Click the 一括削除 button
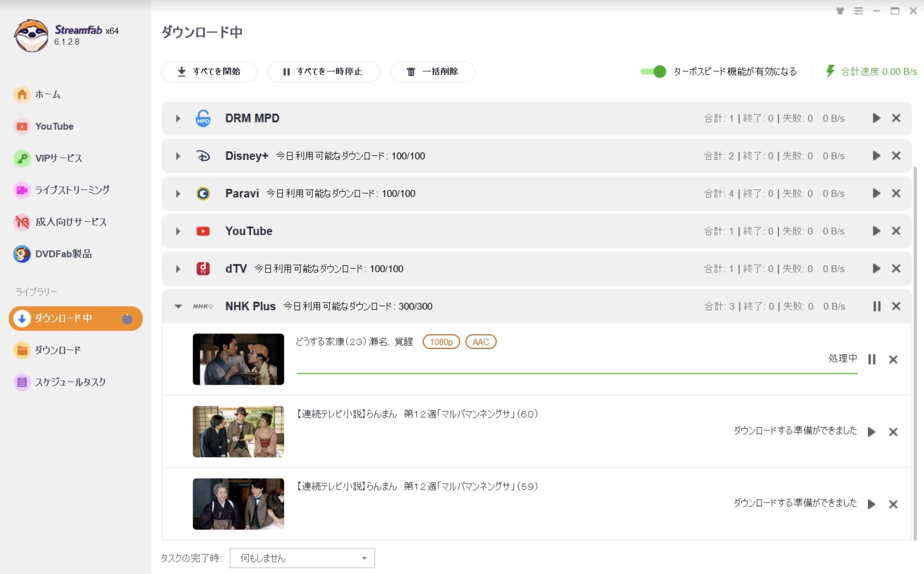 click(x=433, y=71)
